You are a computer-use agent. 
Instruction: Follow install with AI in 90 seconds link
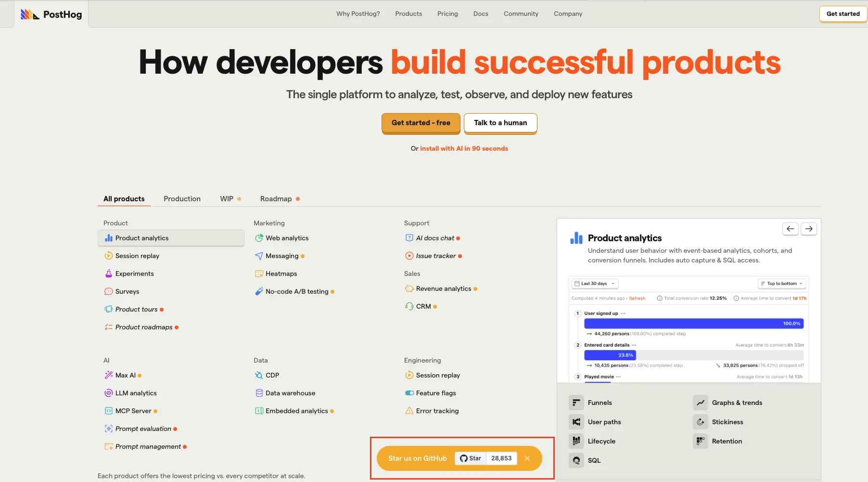click(x=464, y=148)
